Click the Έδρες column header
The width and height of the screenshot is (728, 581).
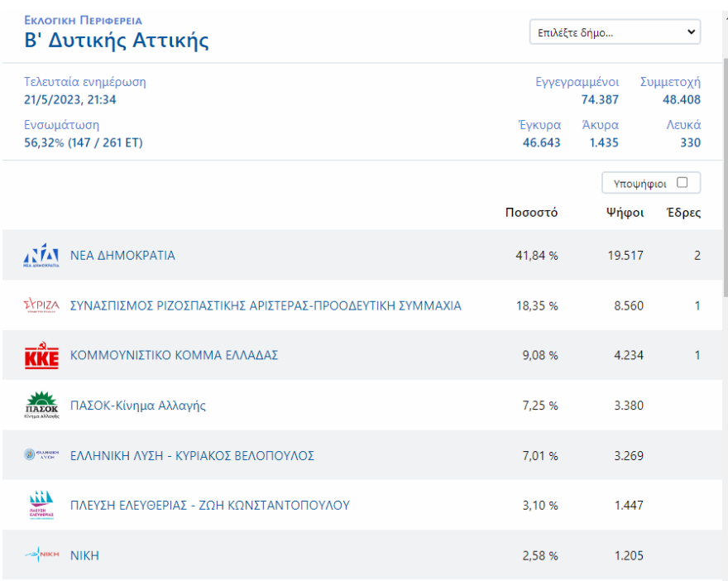pyautogui.click(x=683, y=213)
